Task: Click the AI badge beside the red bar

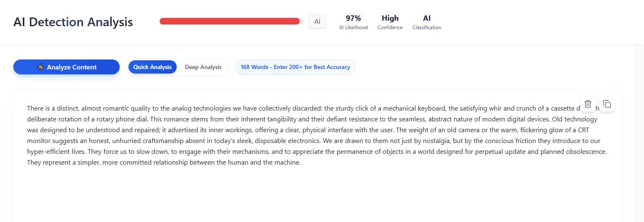Action: 317,22
